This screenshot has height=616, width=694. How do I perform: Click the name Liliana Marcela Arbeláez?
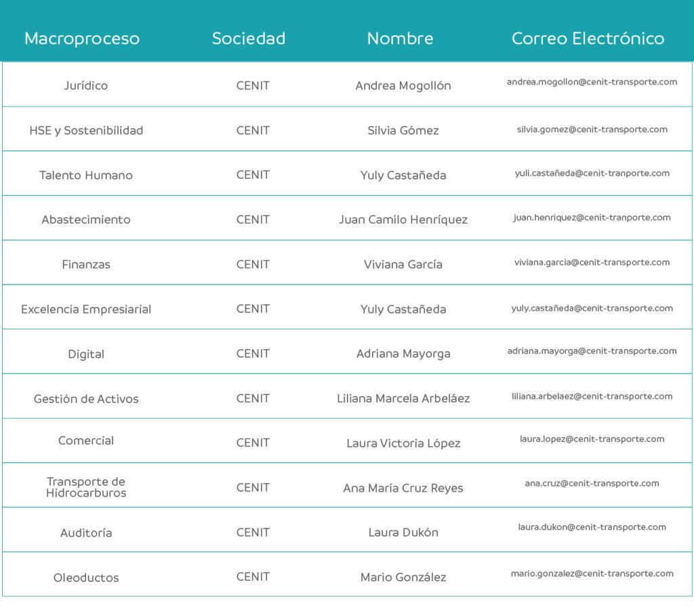[403, 398]
